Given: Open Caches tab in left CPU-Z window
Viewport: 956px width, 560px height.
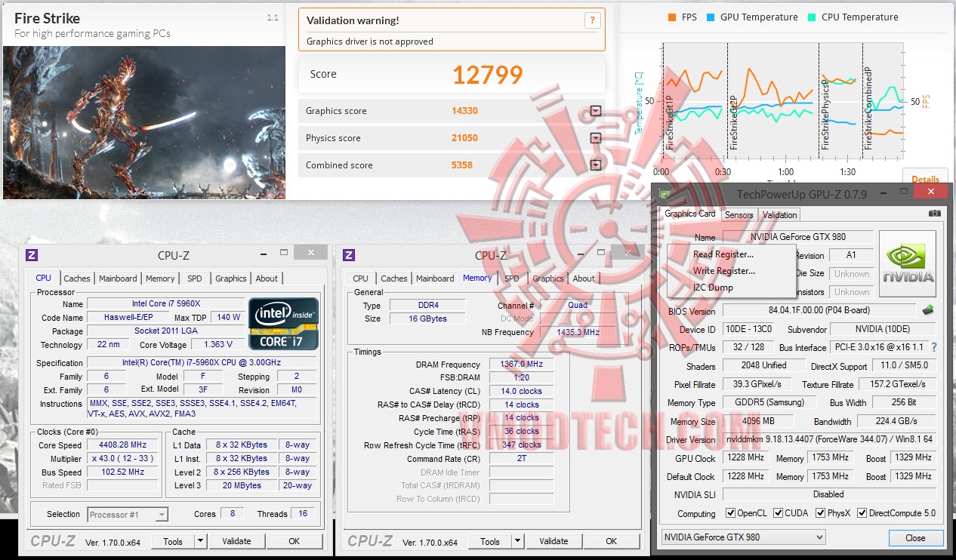Looking at the screenshot, I should click(x=77, y=278).
